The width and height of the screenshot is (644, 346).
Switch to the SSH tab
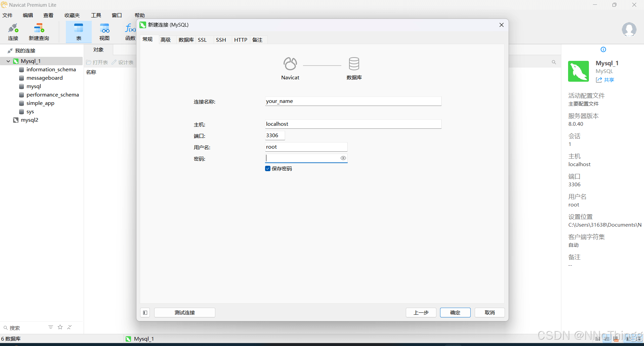click(221, 40)
